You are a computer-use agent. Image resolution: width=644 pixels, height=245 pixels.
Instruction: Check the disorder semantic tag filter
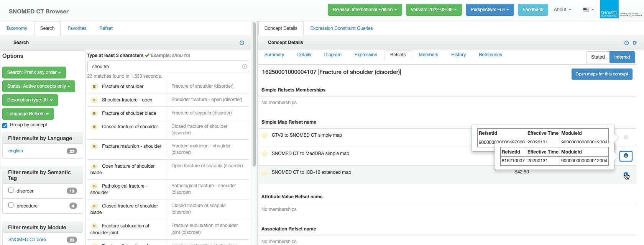(11, 190)
